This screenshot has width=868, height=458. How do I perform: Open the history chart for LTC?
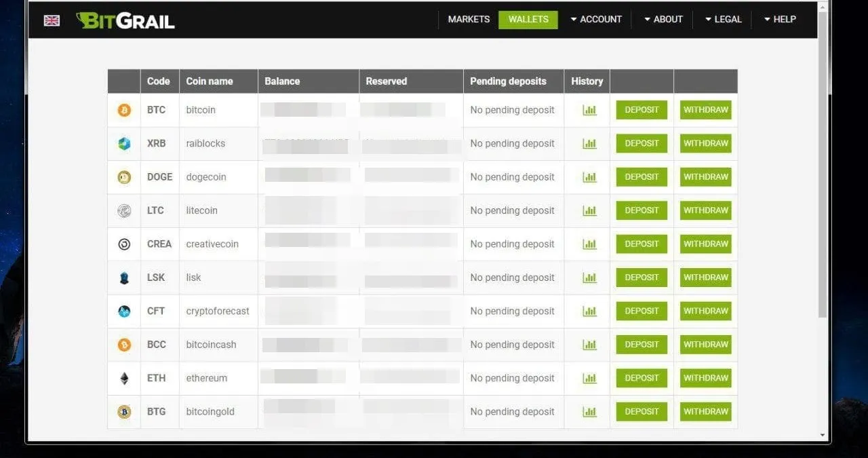pos(589,210)
